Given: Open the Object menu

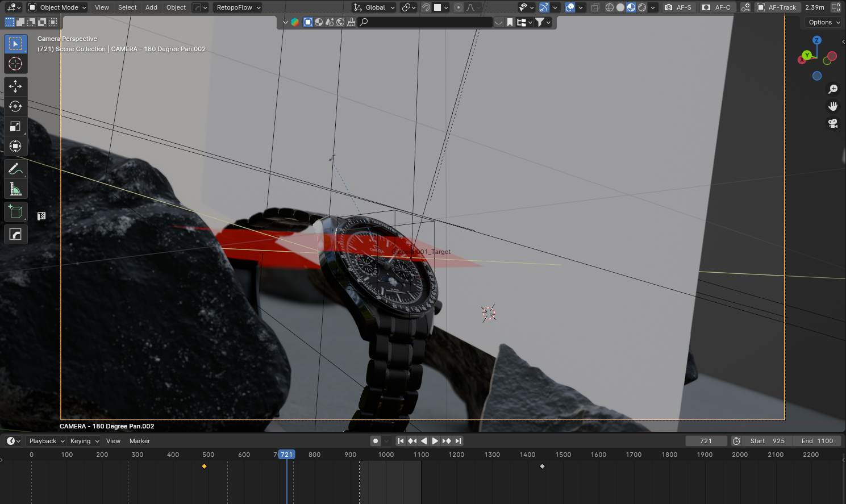Looking at the screenshot, I should (x=176, y=7).
